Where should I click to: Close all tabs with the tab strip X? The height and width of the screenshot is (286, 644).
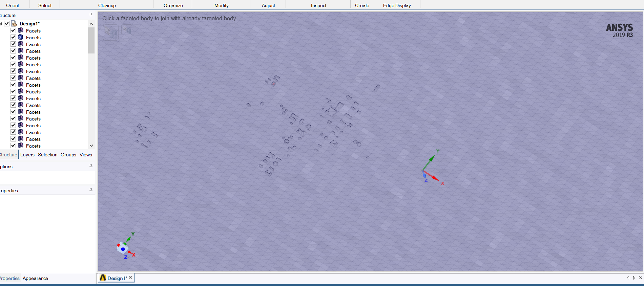point(640,278)
